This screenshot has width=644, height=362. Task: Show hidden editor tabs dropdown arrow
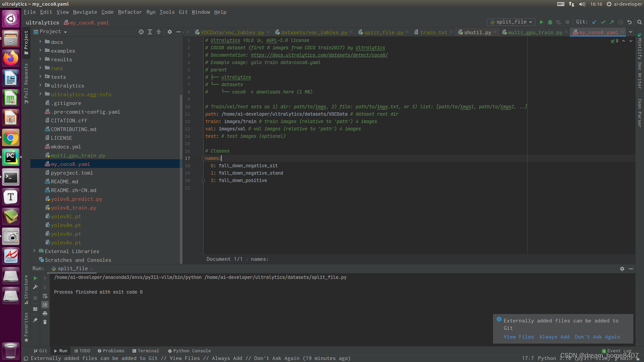coord(631,32)
